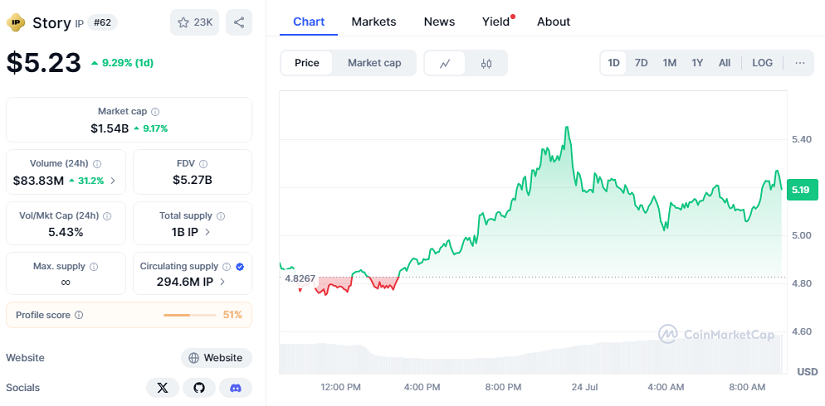Show Market cap info tooltip icon

155,111
